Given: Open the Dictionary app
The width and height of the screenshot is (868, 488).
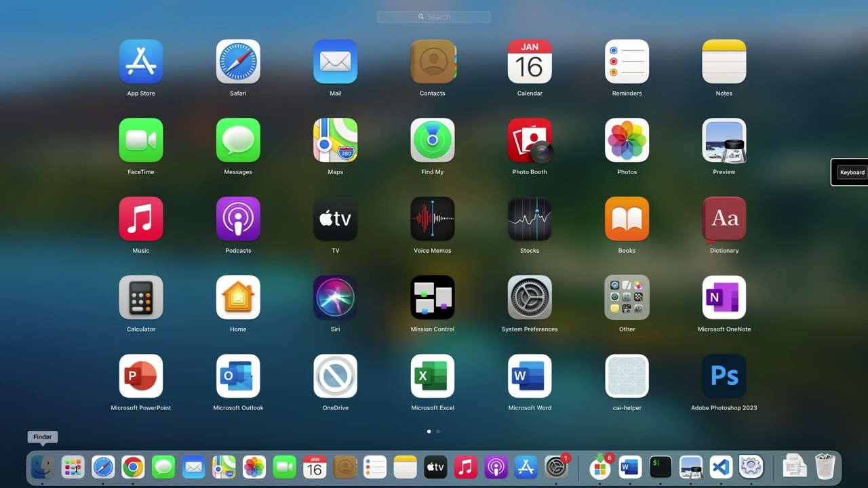Looking at the screenshot, I should (x=724, y=219).
